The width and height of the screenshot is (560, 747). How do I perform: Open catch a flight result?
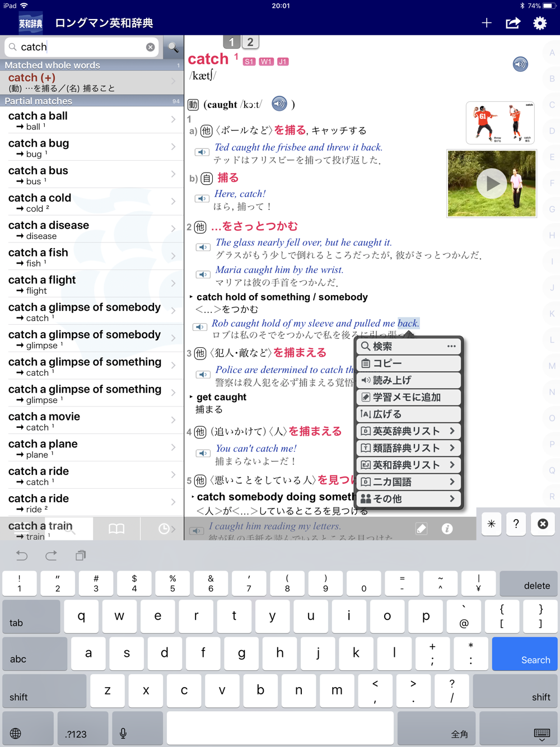[92, 284]
